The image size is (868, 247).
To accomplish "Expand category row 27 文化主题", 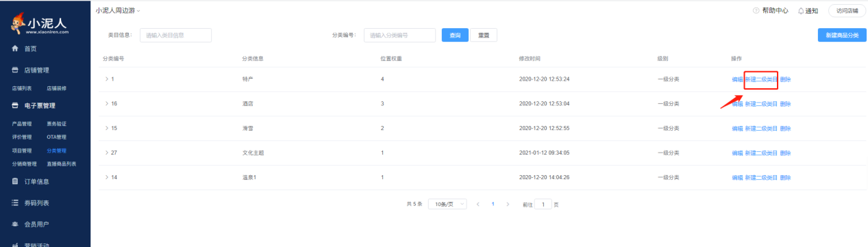I will (106, 153).
